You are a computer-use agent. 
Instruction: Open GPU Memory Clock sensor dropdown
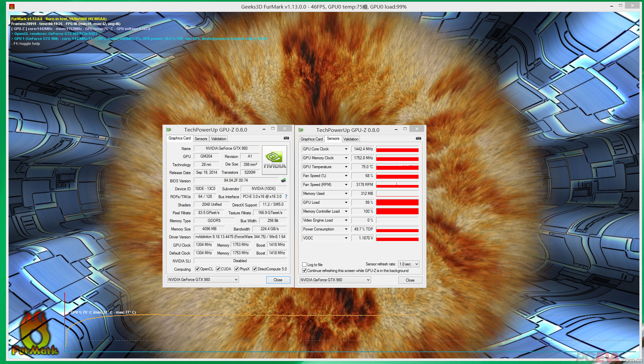346,158
